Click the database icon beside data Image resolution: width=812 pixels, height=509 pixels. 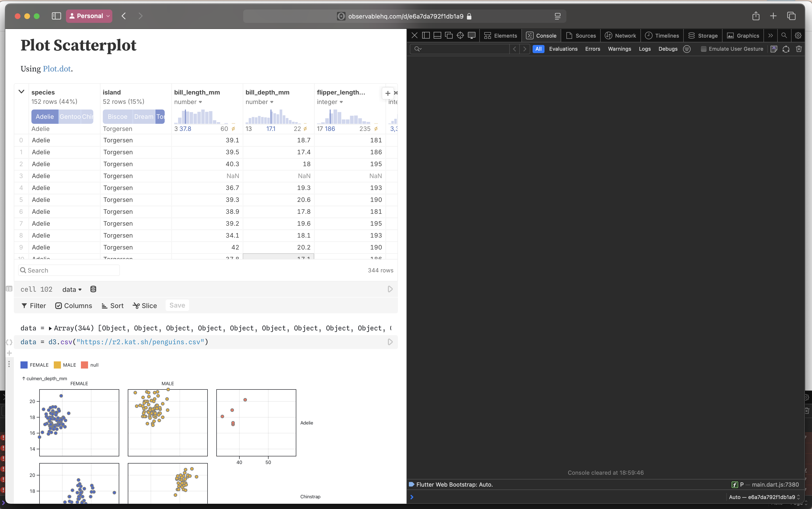coord(93,289)
